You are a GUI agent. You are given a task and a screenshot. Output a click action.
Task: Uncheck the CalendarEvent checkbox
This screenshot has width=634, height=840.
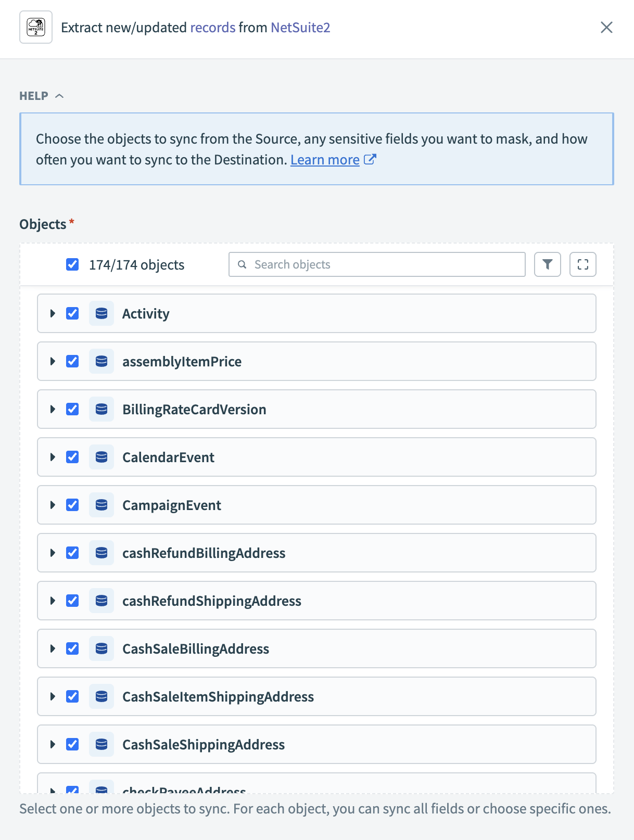[72, 457]
